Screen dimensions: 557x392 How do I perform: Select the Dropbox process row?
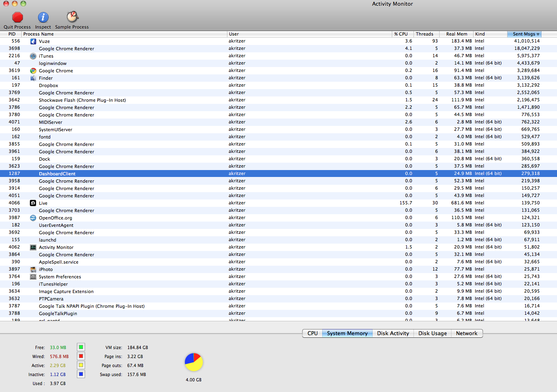click(x=278, y=85)
